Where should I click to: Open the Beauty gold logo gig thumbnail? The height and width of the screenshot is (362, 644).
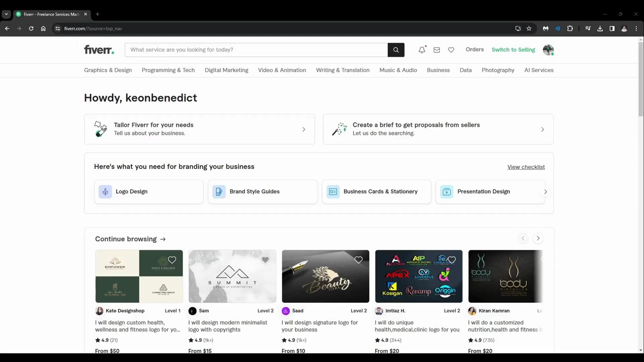point(326,277)
